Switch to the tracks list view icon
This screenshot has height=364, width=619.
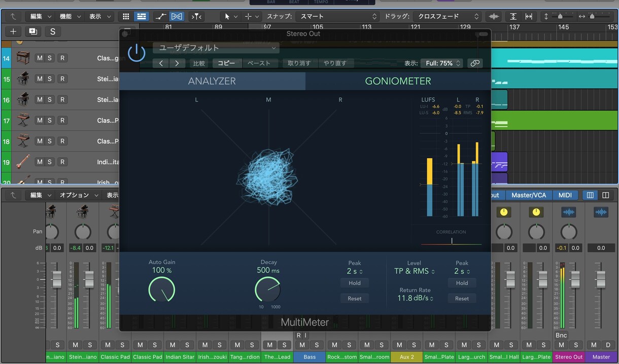141,17
